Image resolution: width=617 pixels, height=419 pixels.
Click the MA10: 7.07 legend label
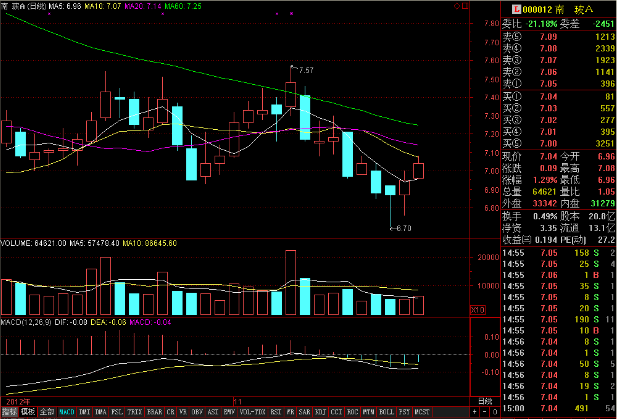[x=103, y=6]
